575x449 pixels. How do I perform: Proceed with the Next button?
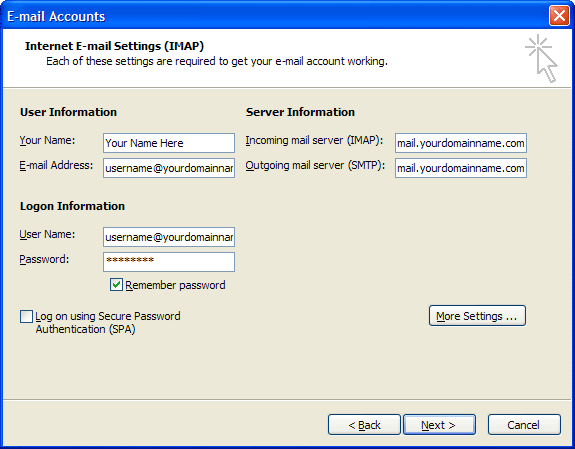(x=439, y=424)
